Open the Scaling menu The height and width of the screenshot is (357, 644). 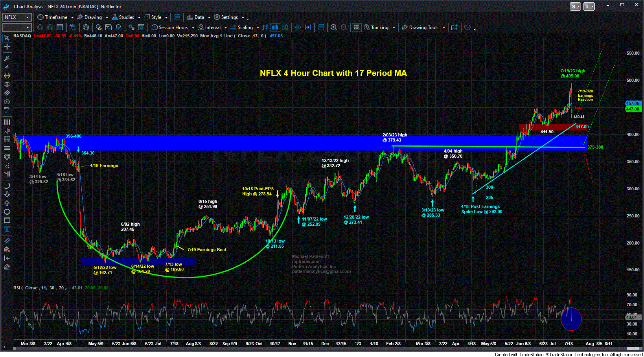click(245, 28)
